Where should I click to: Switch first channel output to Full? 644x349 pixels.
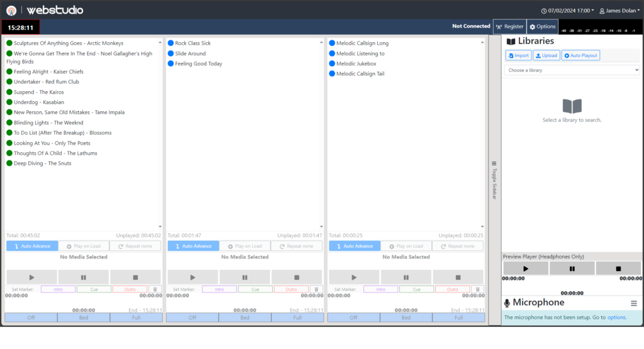pyautogui.click(x=136, y=318)
